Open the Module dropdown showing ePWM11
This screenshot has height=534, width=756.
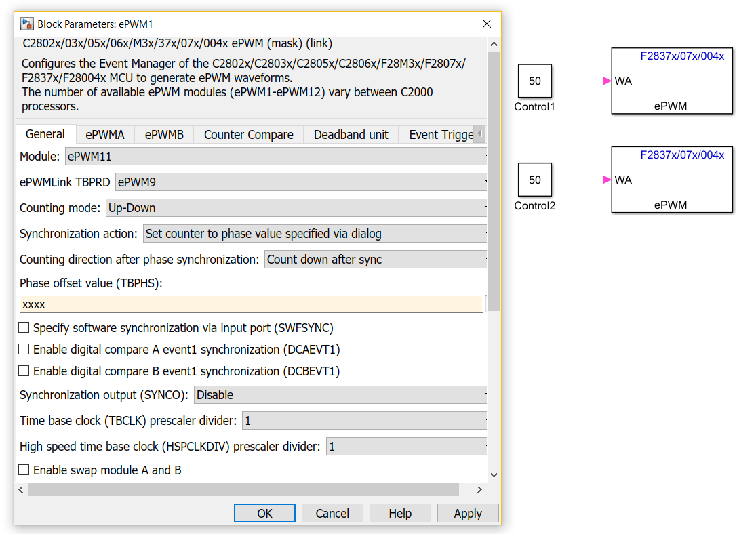pyautogui.click(x=276, y=157)
